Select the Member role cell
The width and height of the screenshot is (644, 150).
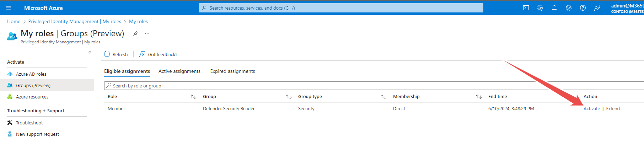tap(116, 109)
